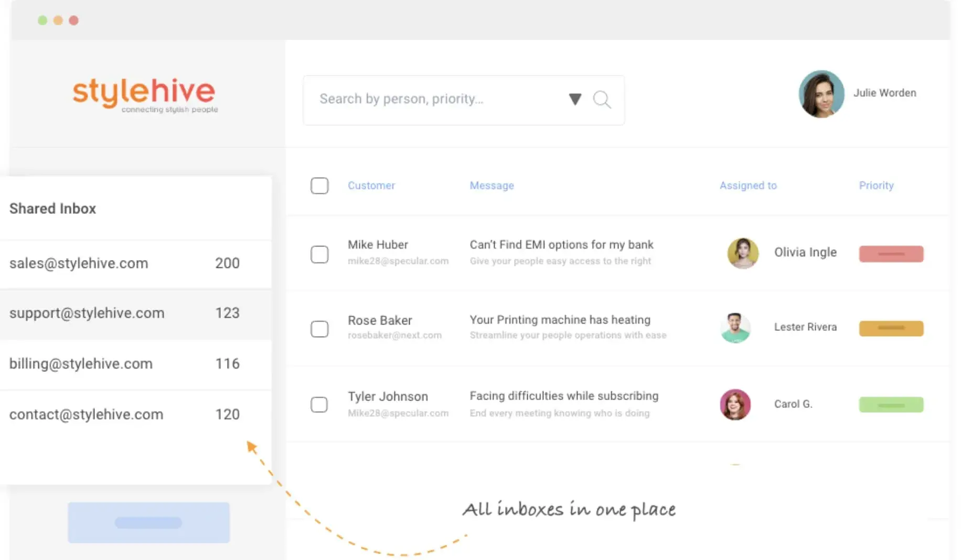961x560 pixels.
Task: Click the search magnifier icon
Action: pos(602,99)
